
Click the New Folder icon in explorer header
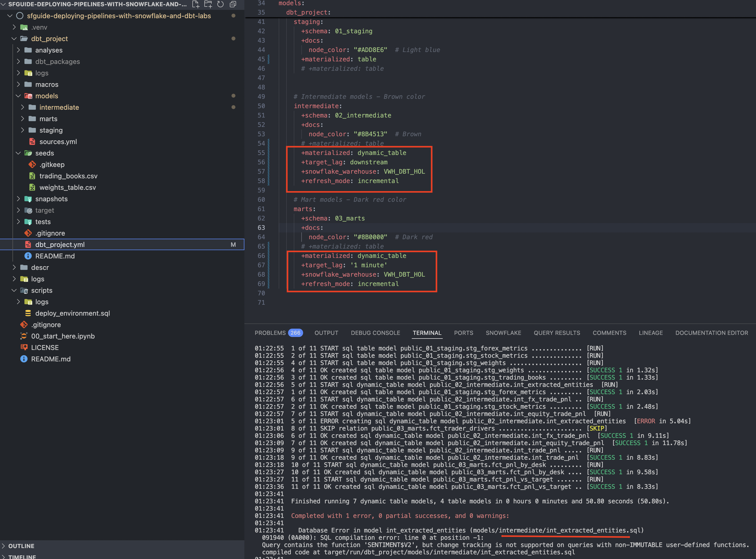(x=208, y=4)
